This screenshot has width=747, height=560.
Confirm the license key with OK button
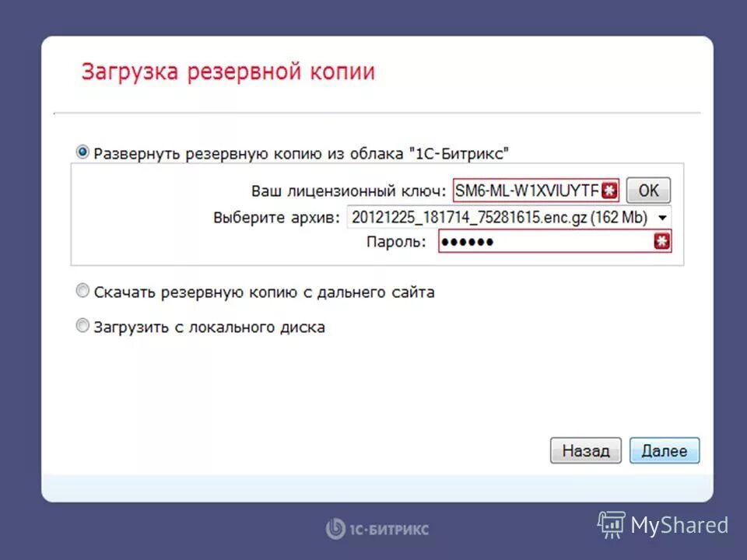point(648,191)
